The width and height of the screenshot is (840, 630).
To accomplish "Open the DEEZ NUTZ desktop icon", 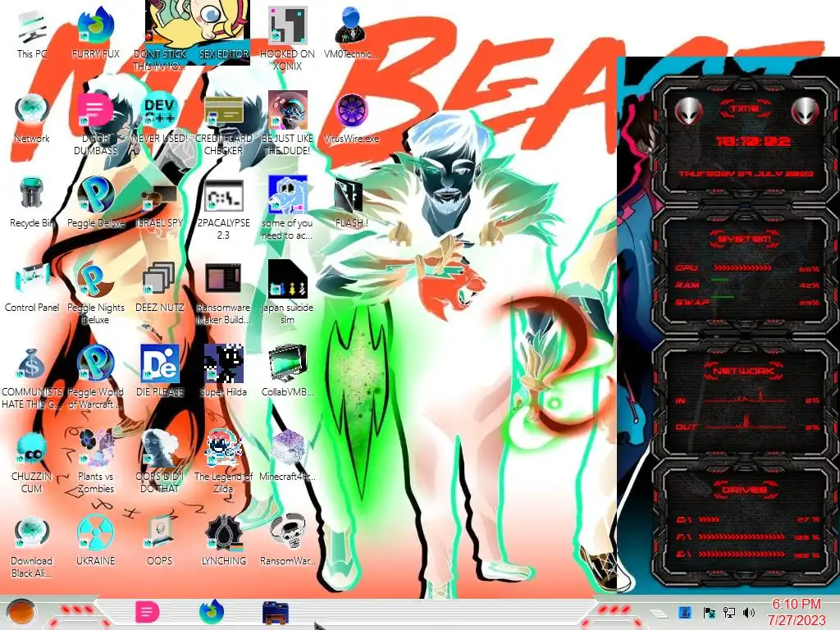I will coord(160,287).
